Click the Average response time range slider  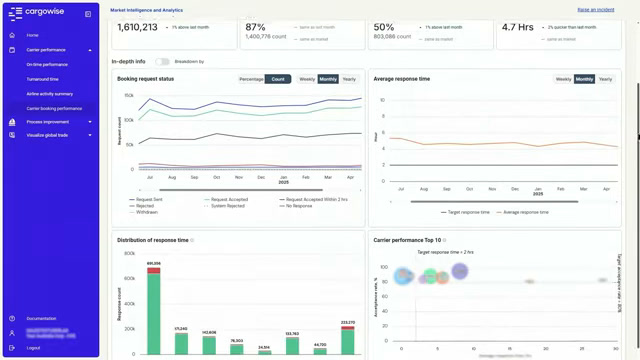click(494, 202)
